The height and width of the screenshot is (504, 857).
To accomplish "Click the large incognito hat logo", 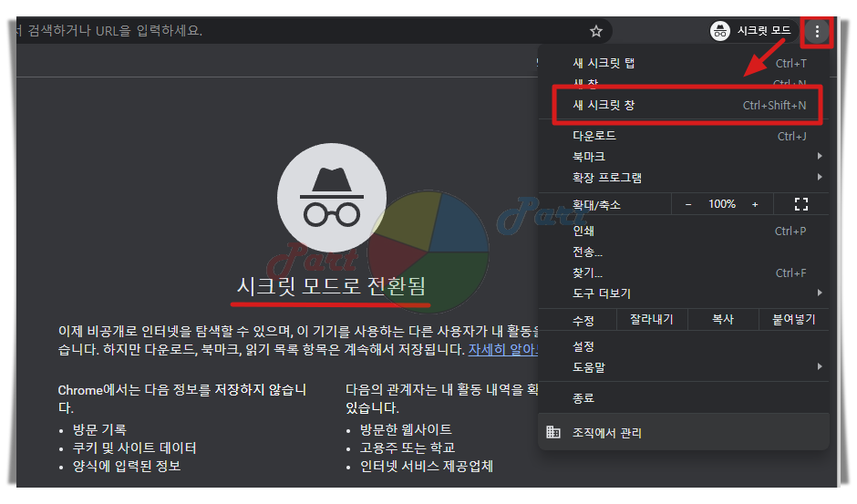I will click(332, 198).
